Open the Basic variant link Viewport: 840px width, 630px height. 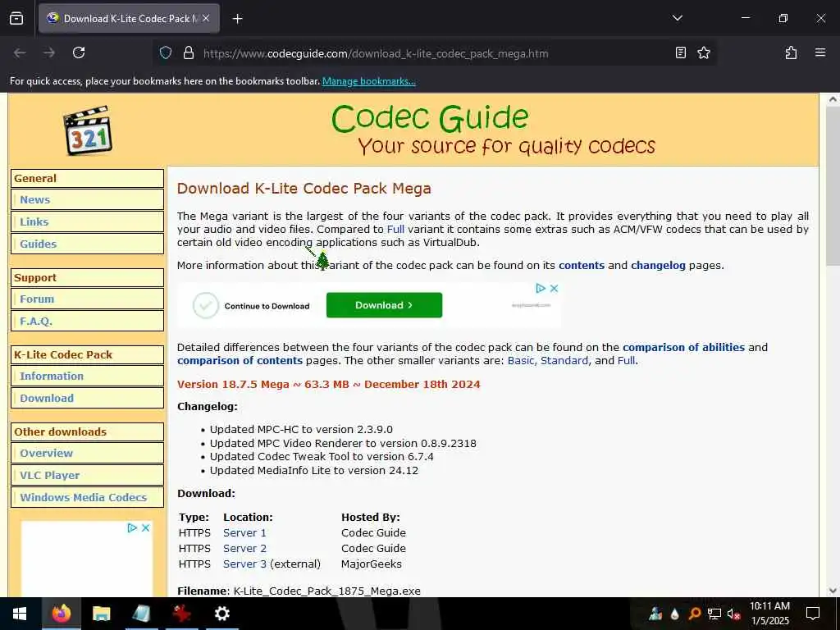[x=521, y=361]
